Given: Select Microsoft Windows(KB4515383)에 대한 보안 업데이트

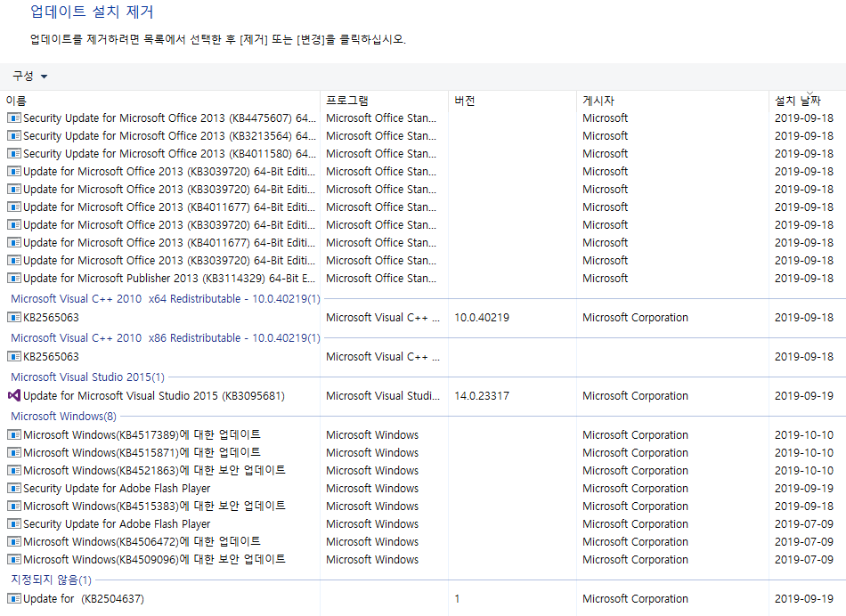Looking at the screenshot, I should pos(154,506).
